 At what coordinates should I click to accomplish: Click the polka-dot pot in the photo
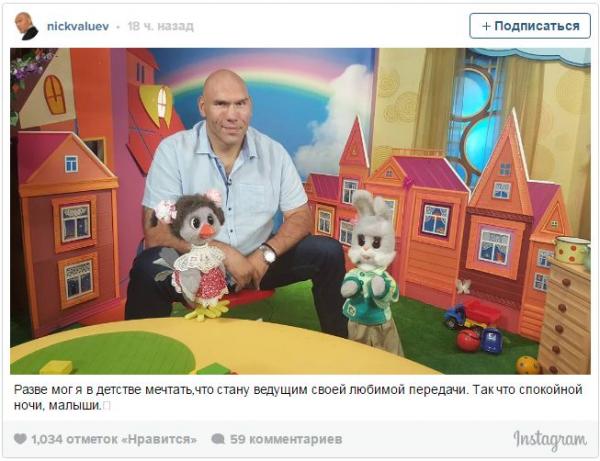[x=573, y=250]
